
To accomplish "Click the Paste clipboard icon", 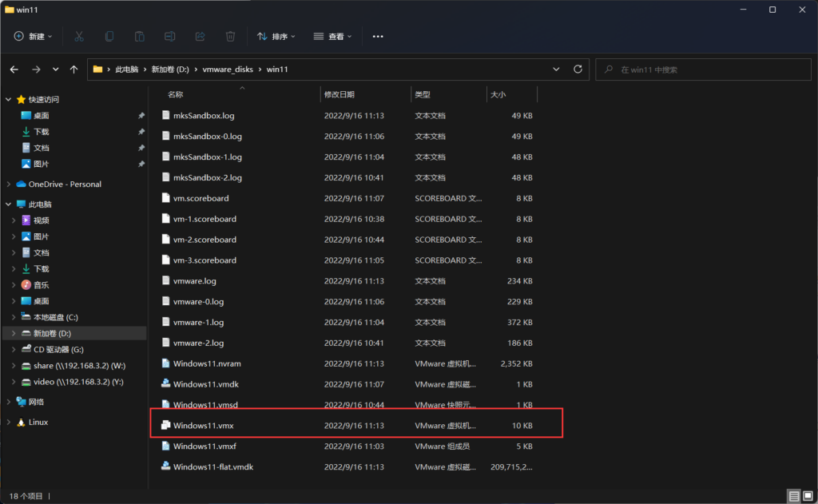I will (139, 36).
